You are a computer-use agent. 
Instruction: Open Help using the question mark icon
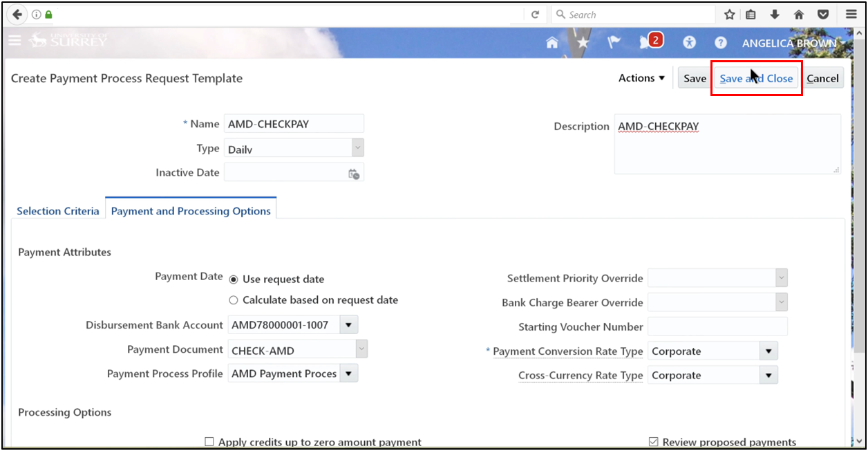point(720,42)
